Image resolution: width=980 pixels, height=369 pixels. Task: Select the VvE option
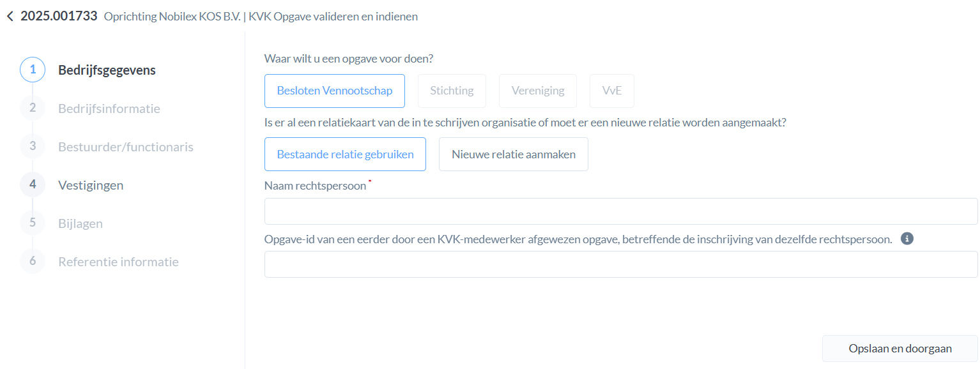[611, 91]
